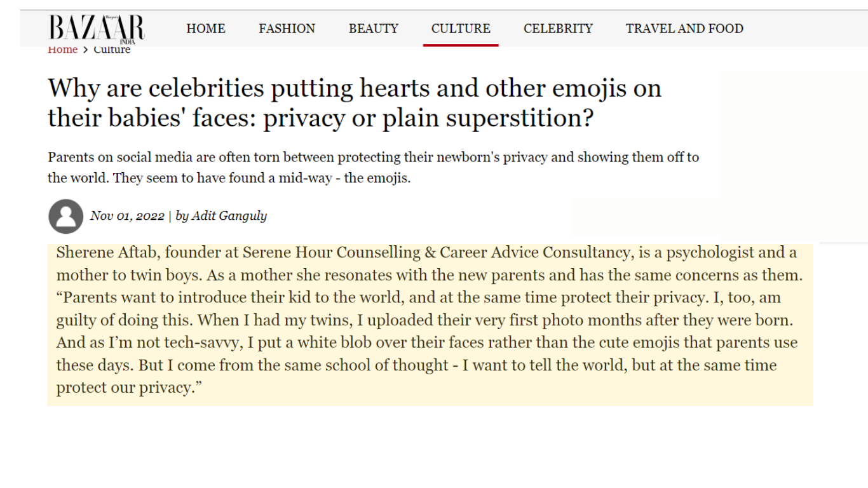868x488 pixels.
Task: Click the Home breadcrumb link
Action: 62,50
